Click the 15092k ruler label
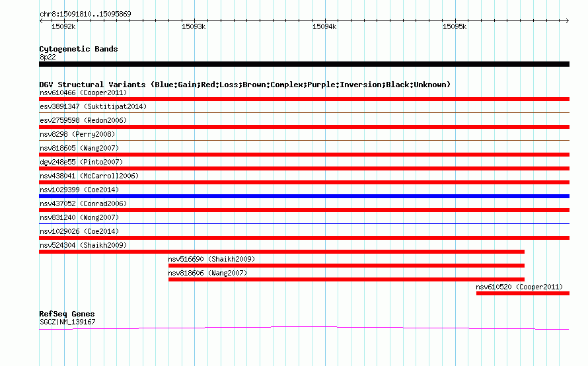Viewport: 588px width, 366px height. tap(63, 26)
